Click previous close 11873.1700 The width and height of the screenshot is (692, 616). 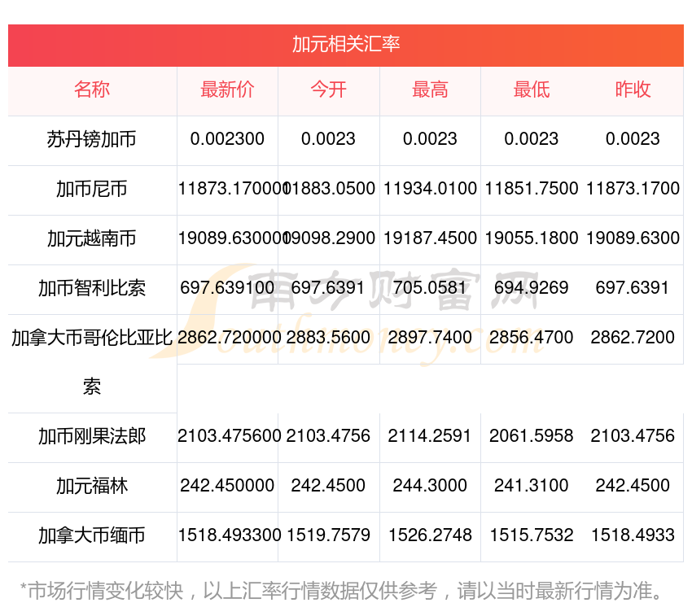(x=633, y=189)
